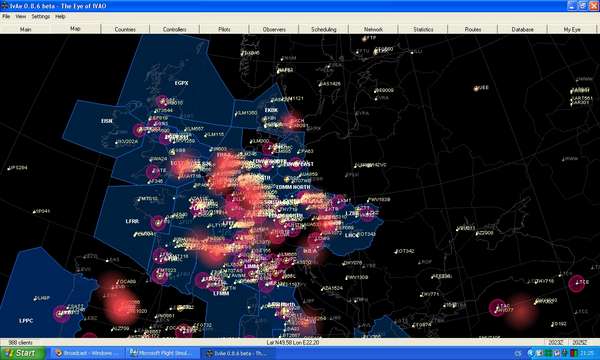Click the IvAe 0.8.6 beta taskbar button
Image resolution: width=600 pixels, height=360 pixels.
point(238,353)
